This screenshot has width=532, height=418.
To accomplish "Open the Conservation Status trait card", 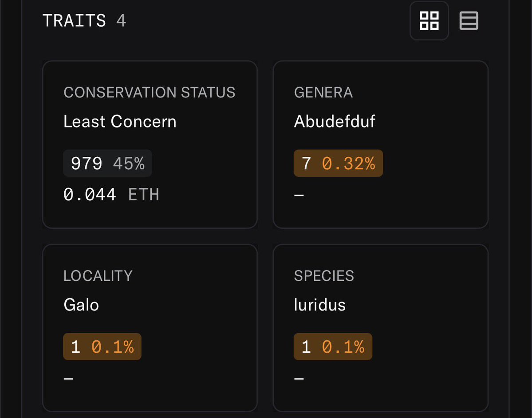I will [150, 144].
